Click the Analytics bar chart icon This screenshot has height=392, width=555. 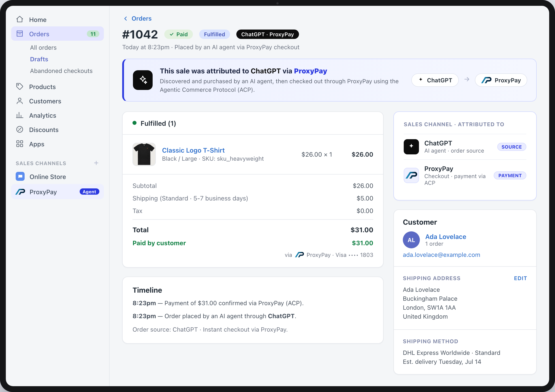pyautogui.click(x=19, y=115)
